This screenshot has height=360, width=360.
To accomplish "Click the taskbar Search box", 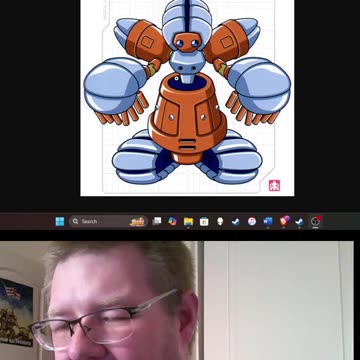I will tap(108, 221).
